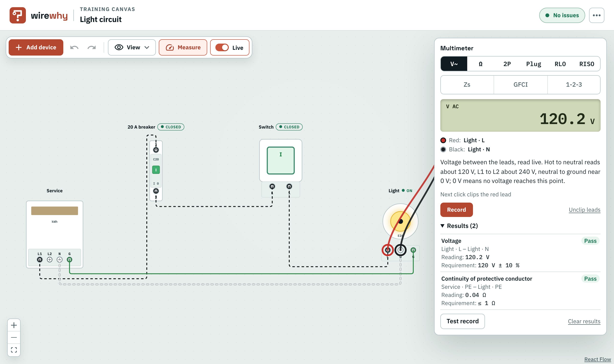Zoom out with the minus icon
Image resolution: width=614 pixels, height=364 pixels.
pos(14,337)
